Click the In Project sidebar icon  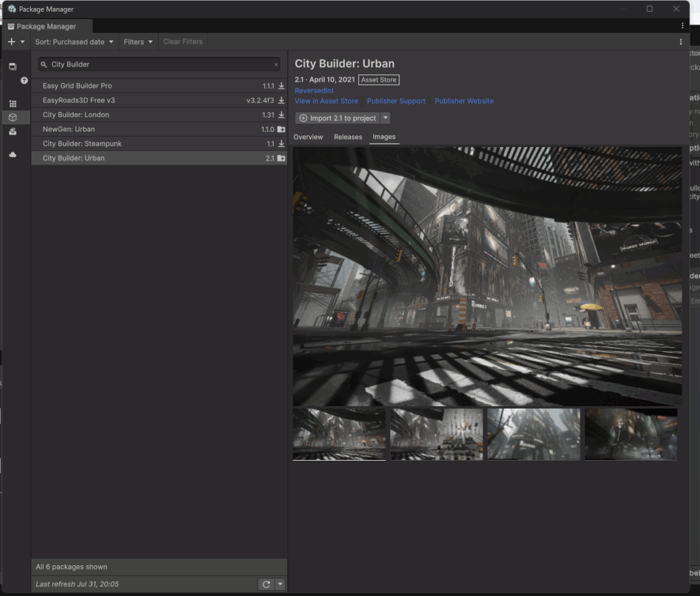pyautogui.click(x=12, y=66)
